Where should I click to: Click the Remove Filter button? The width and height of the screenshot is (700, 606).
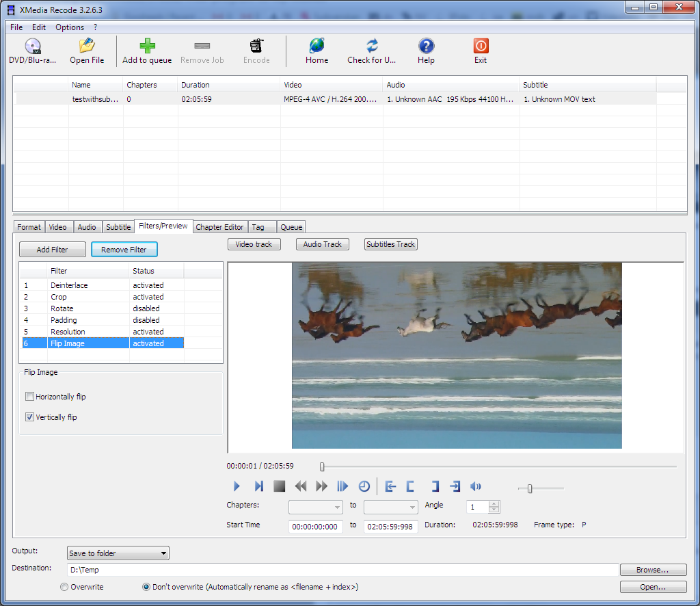[124, 250]
